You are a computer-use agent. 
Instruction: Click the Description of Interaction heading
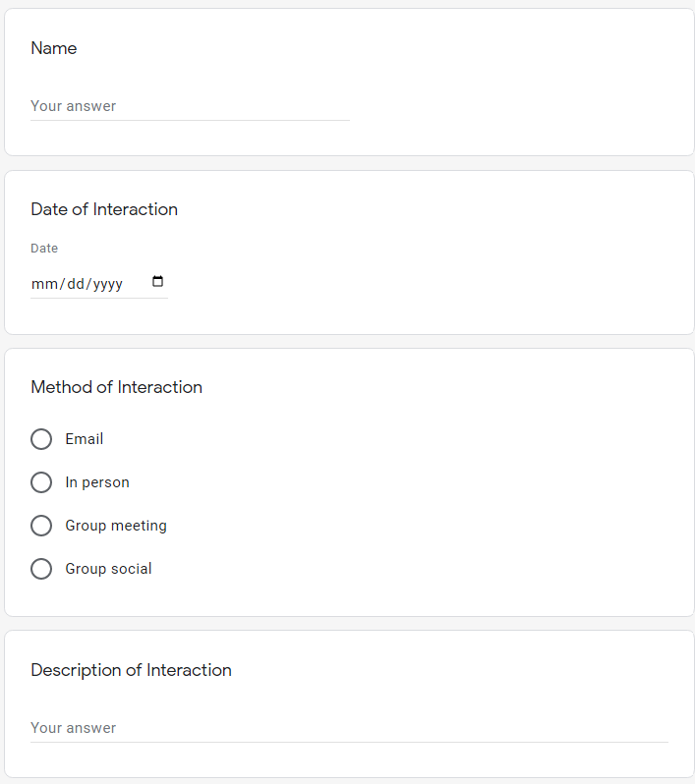click(x=131, y=670)
